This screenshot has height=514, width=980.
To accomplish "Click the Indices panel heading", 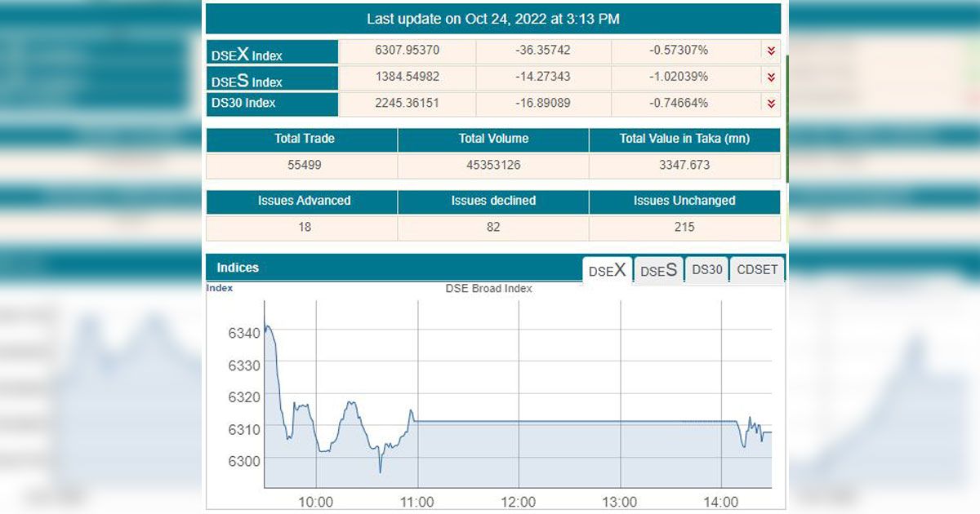I will click(x=238, y=268).
